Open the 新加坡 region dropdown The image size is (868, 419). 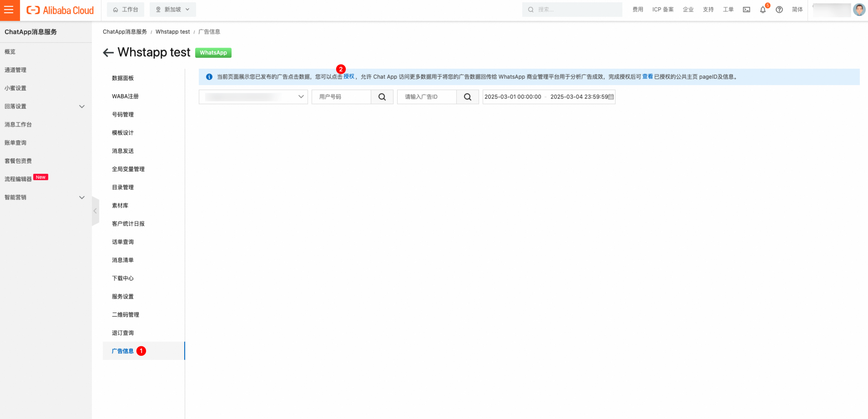(x=173, y=10)
